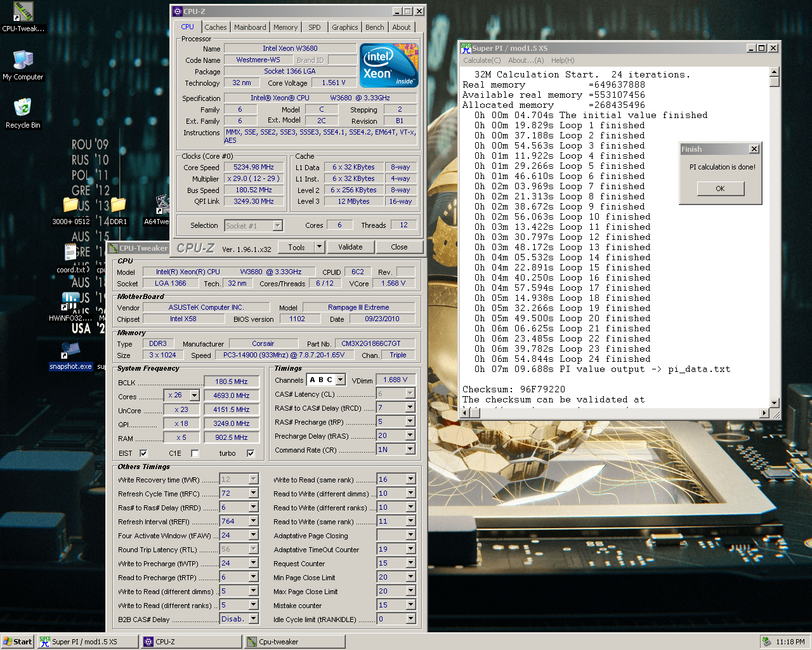Click the CPU-Z title bar icon
Image resolution: width=812 pixels, height=650 pixels.
click(178, 11)
